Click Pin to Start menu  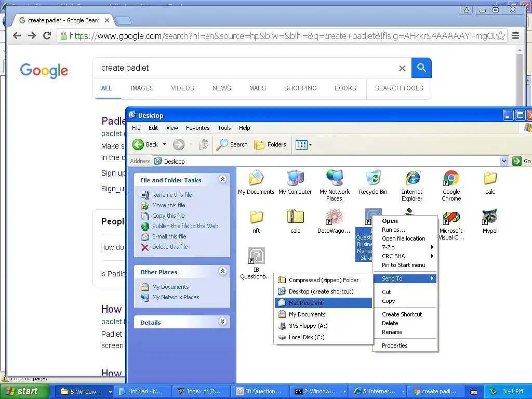404,265
